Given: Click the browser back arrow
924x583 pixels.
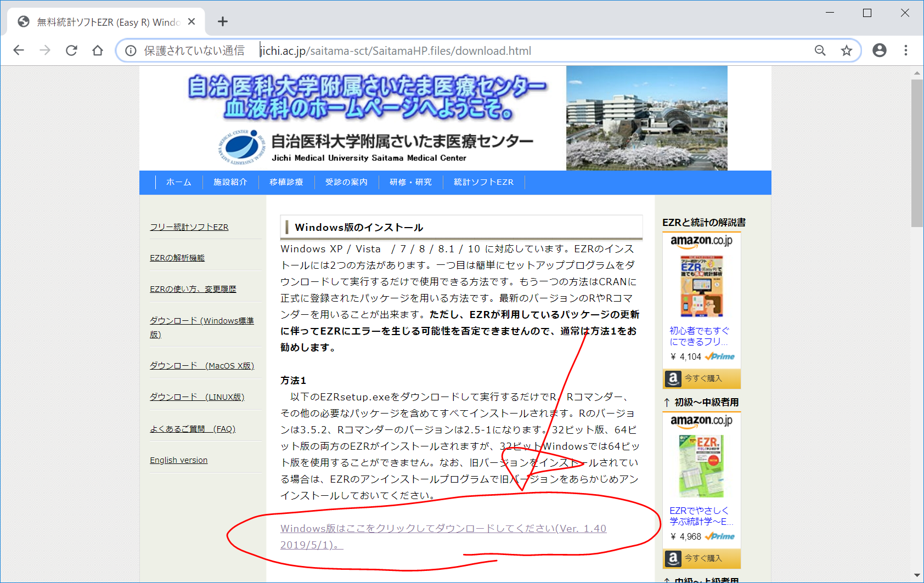Looking at the screenshot, I should tap(19, 50).
